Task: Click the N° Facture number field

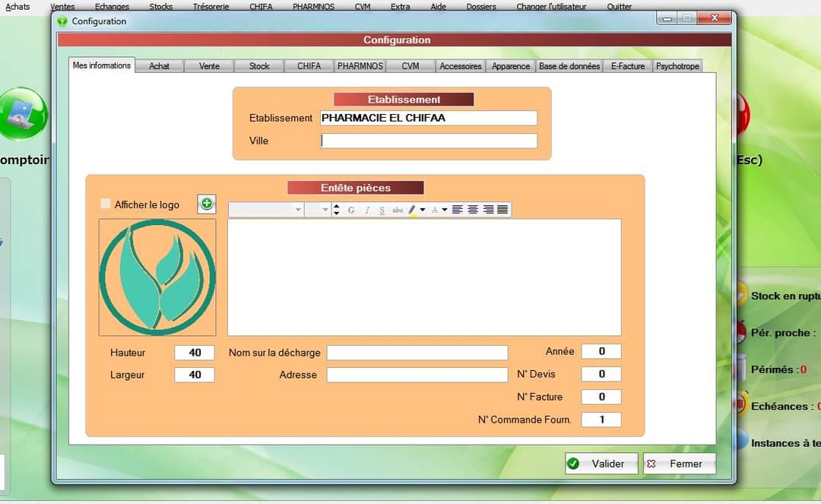Action: coord(601,397)
